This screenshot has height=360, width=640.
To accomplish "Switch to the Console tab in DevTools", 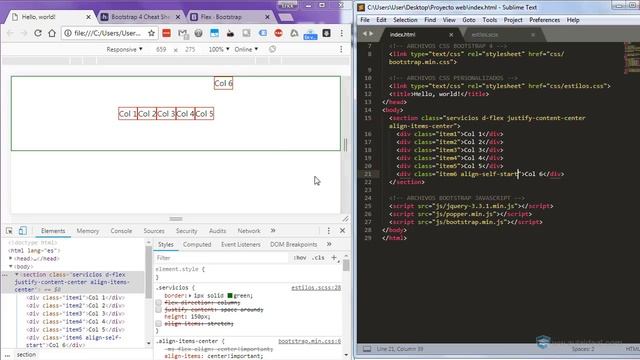I will click(121, 231).
